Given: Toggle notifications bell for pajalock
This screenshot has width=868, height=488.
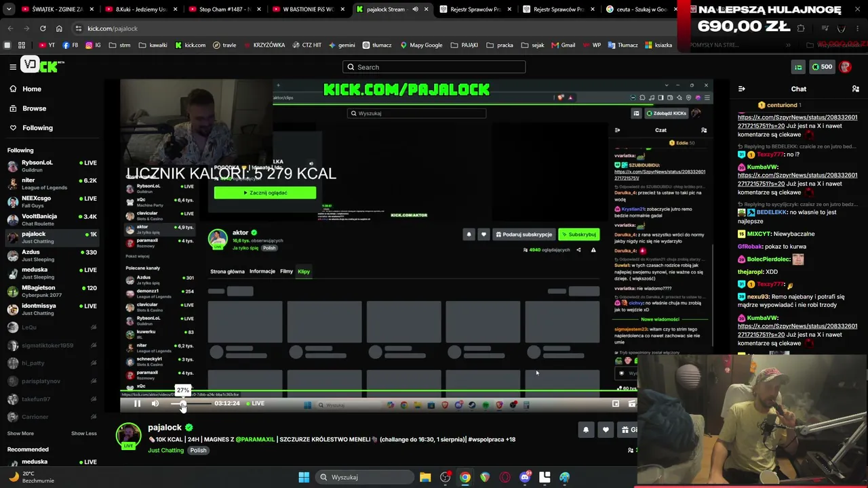Looking at the screenshot, I should point(586,430).
